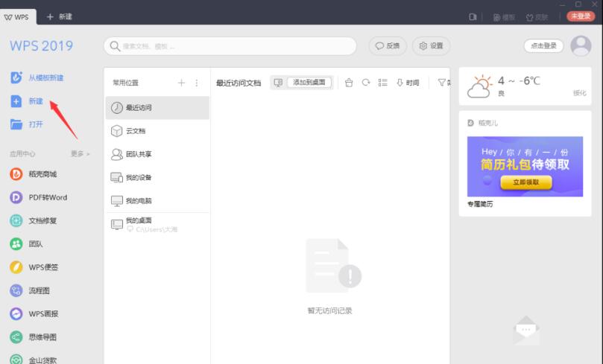
Task: Select 我的设备 in the locations list
Action: pos(157,177)
